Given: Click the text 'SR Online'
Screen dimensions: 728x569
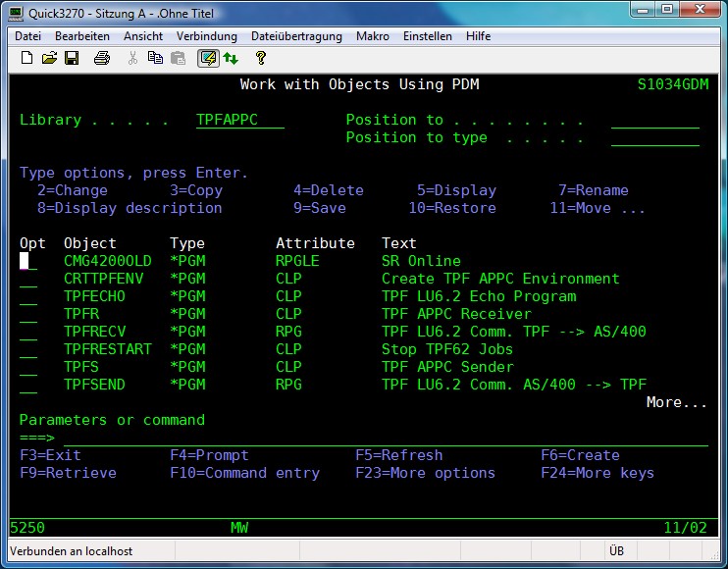Looking at the screenshot, I should (421, 261).
